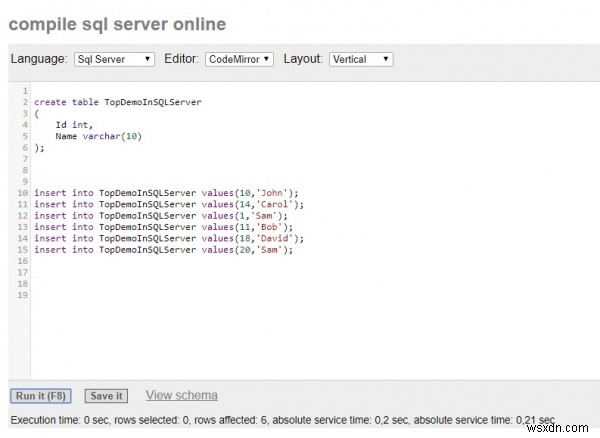This screenshot has width=600, height=438.
Task: Click the Save it button
Action: tap(106, 396)
